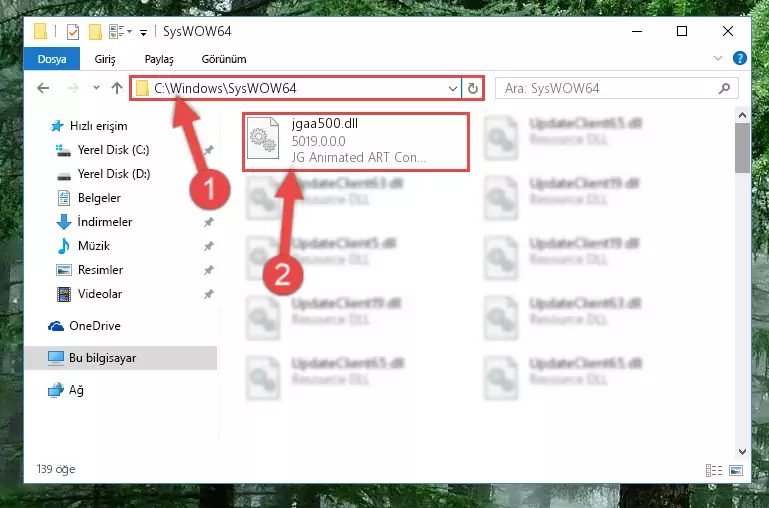Screen dimensions: 769x508
Task: Switch to the Görünüm ribbon tab
Action: pyautogui.click(x=224, y=59)
